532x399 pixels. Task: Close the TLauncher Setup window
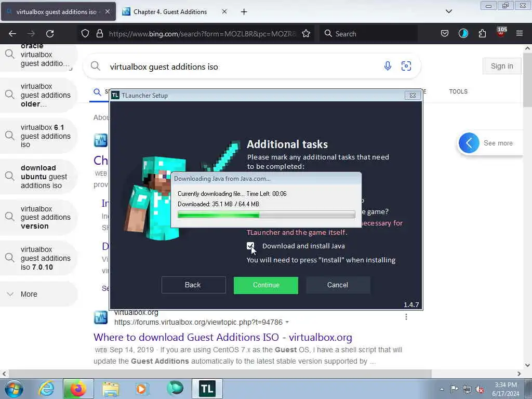tap(413, 96)
